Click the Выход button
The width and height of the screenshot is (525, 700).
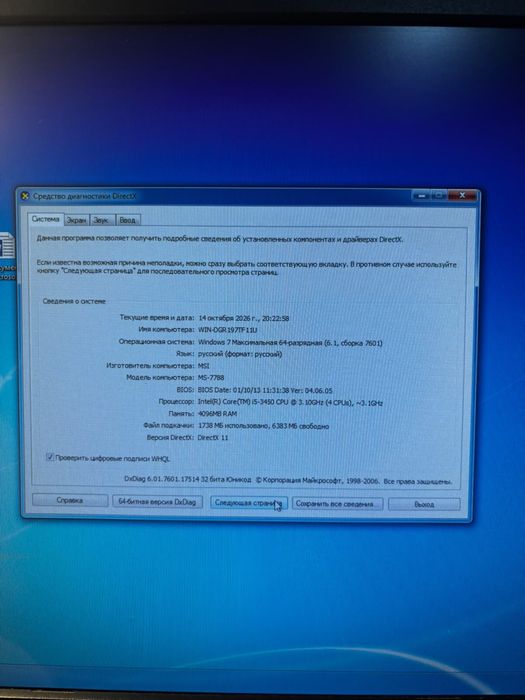[x=424, y=504]
